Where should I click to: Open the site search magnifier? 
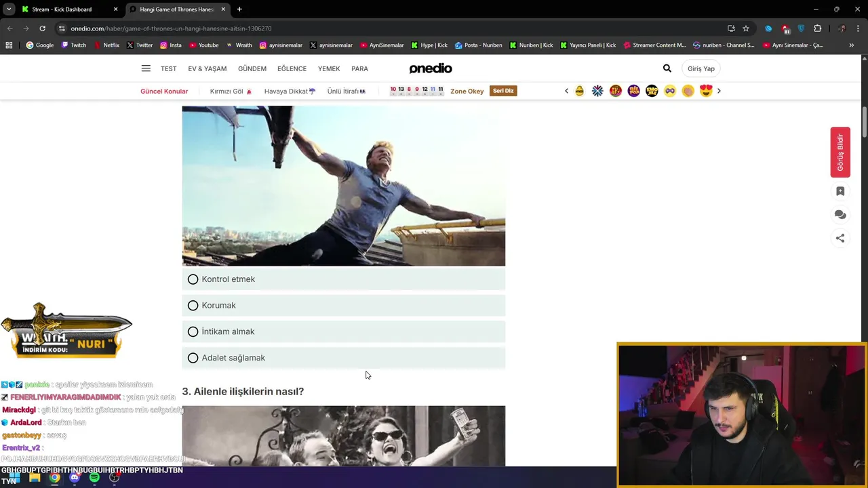[x=667, y=68]
